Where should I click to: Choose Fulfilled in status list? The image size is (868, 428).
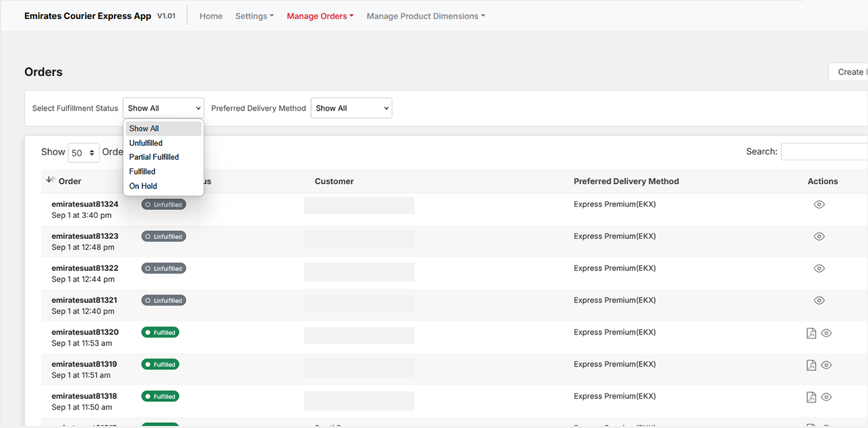[x=163, y=171]
